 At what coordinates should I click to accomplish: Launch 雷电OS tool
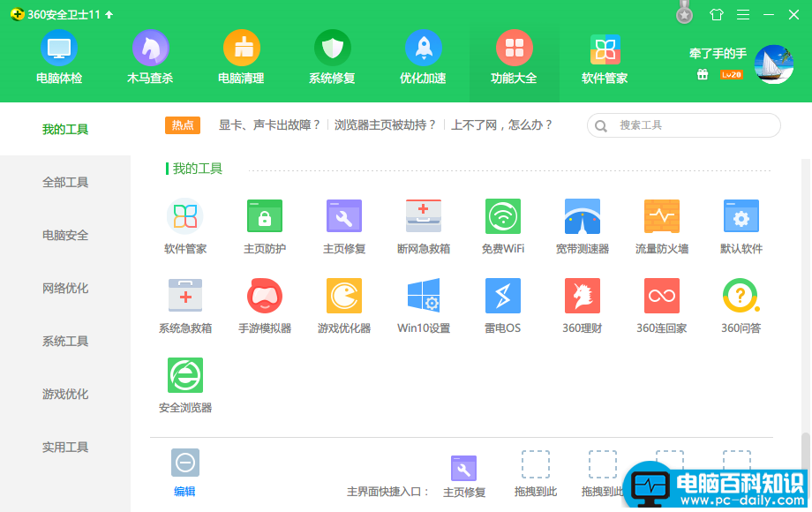(x=503, y=305)
